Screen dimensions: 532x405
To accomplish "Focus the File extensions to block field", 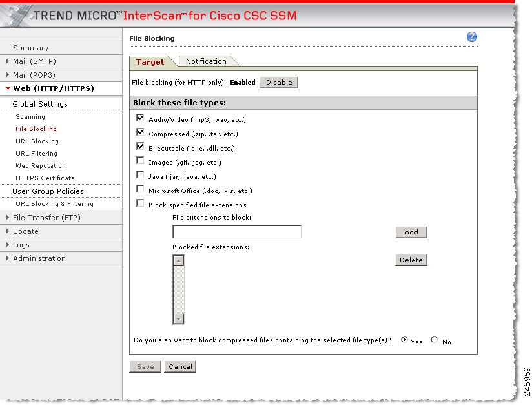I will (237, 231).
